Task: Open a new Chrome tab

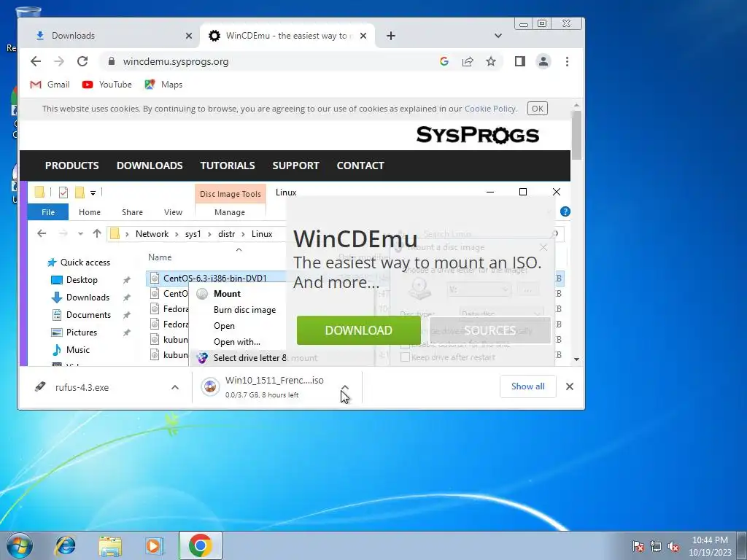Action: tap(391, 36)
